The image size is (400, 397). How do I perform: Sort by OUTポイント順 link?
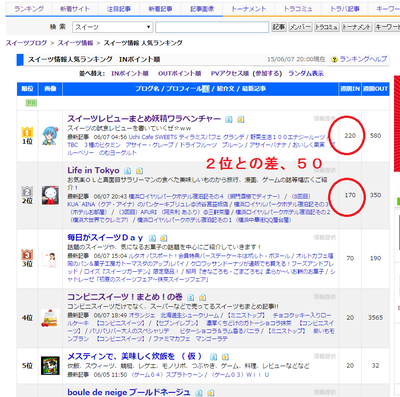179,73
